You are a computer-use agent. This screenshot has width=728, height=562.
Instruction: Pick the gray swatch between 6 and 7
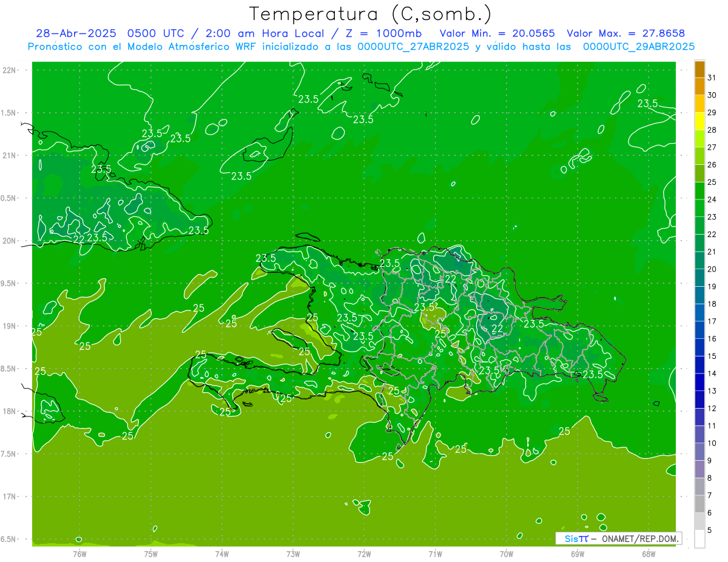(x=699, y=504)
